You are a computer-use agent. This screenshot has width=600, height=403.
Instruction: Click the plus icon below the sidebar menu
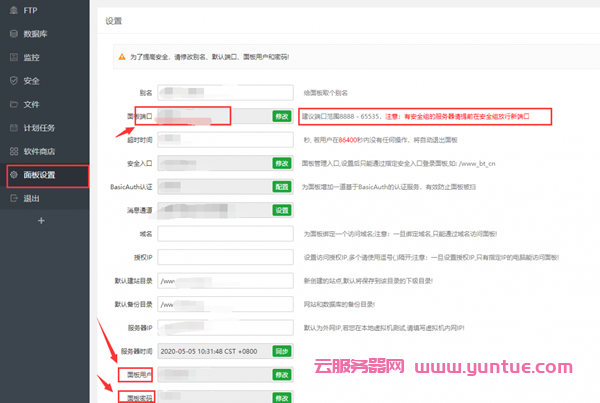tap(41, 221)
